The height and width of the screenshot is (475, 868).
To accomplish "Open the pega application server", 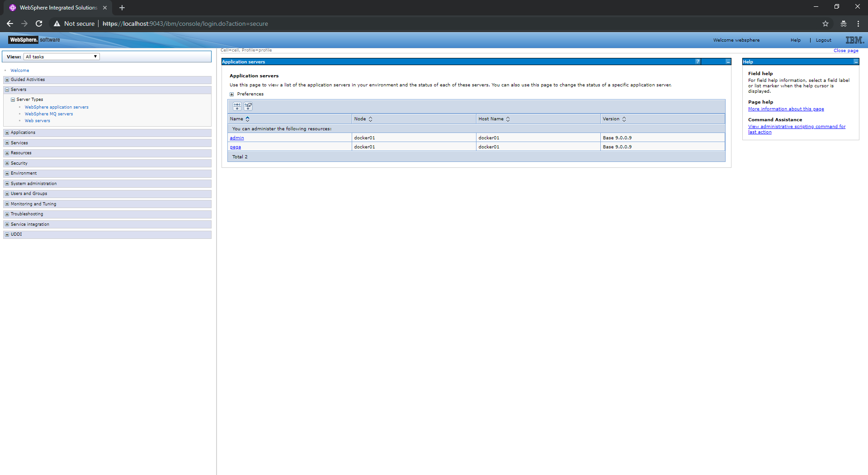I will tap(236, 147).
